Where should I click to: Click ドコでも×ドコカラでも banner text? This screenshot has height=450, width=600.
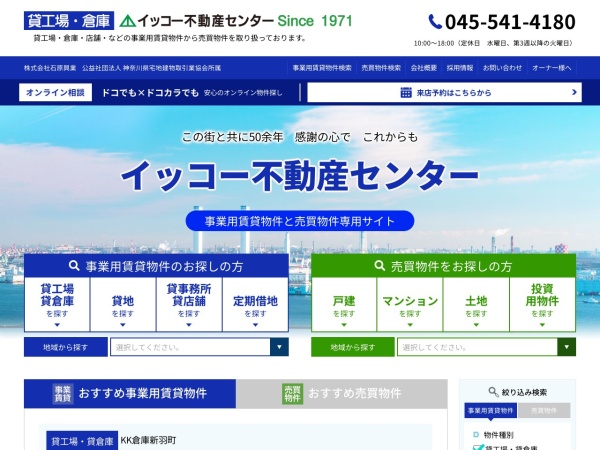(150, 93)
